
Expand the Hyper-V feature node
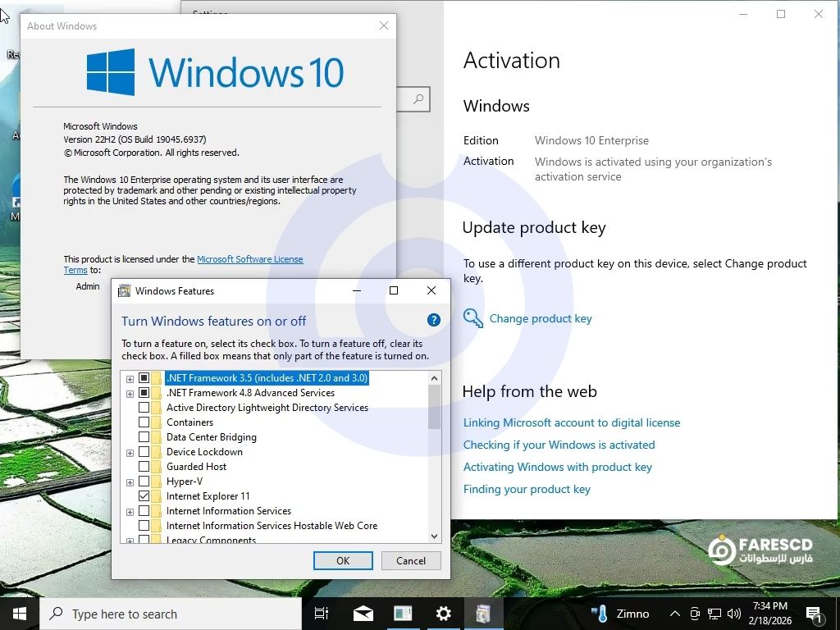click(x=130, y=482)
